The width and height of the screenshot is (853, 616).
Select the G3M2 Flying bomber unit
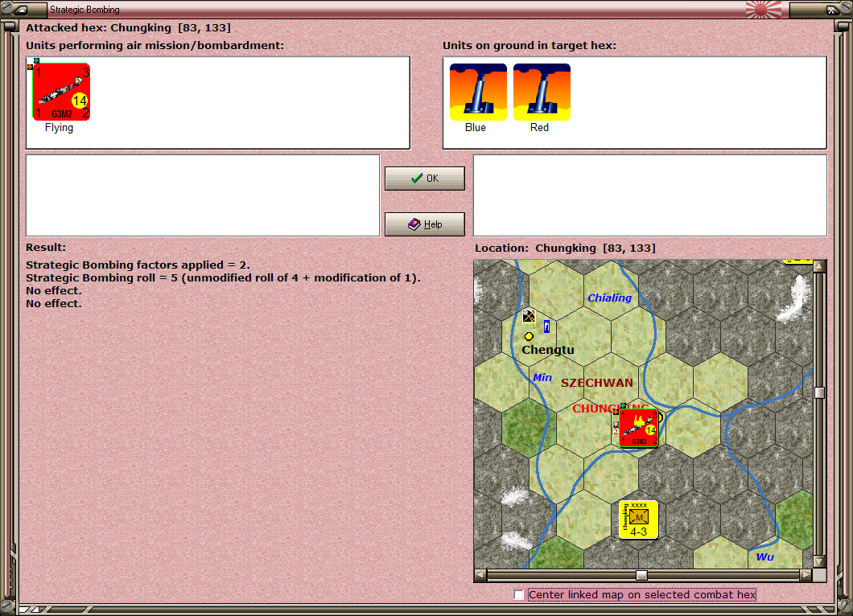(61, 92)
